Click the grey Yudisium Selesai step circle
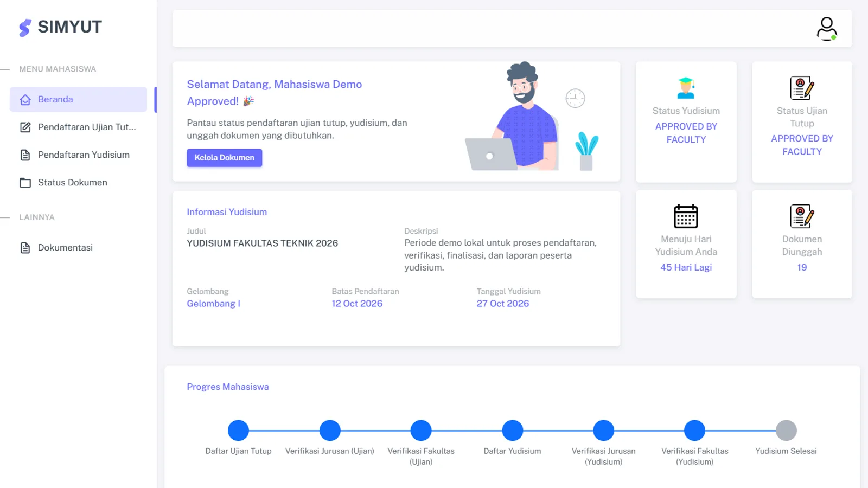The height and width of the screenshot is (488, 868). point(786,431)
